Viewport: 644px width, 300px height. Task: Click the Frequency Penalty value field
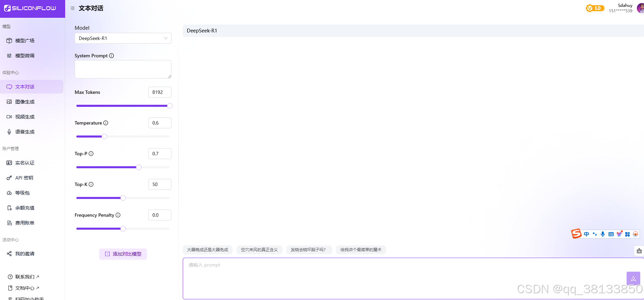(160, 215)
